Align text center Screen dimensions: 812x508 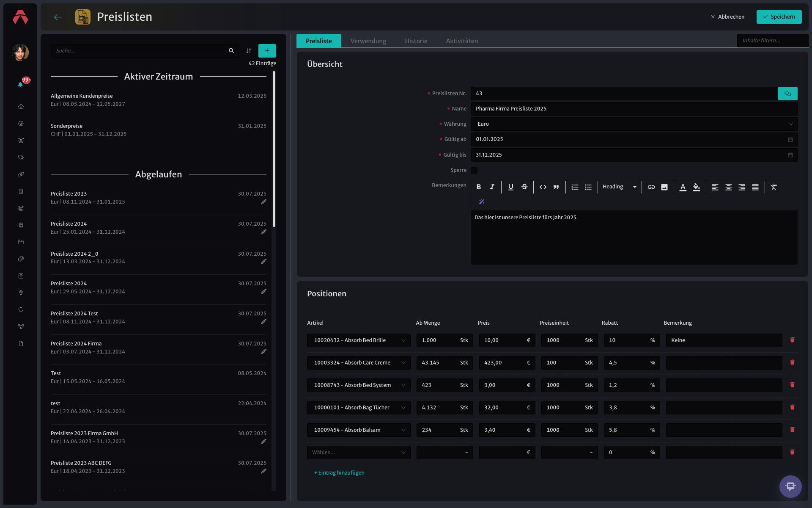tap(729, 187)
